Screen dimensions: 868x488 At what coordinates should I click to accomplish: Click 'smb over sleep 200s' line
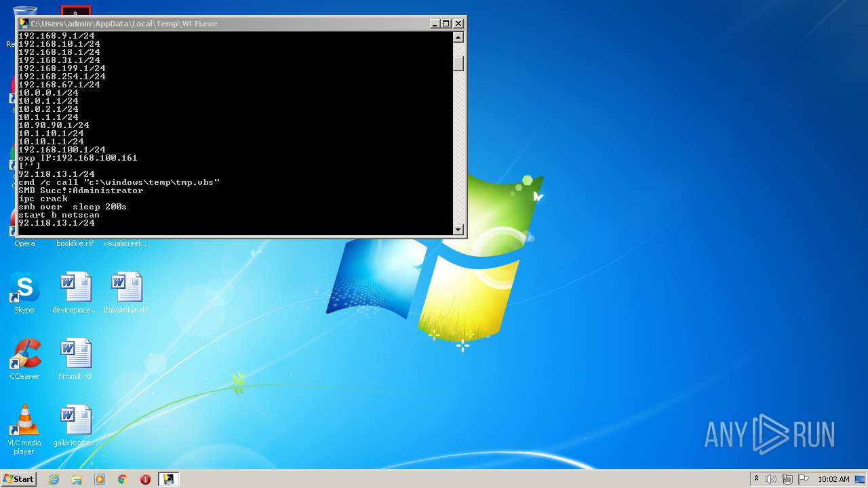click(x=73, y=207)
